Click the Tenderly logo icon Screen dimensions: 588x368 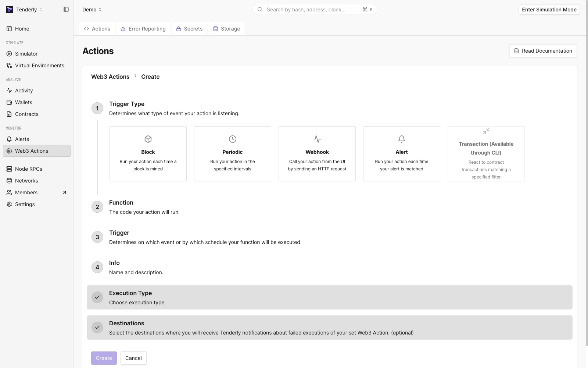(x=10, y=10)
